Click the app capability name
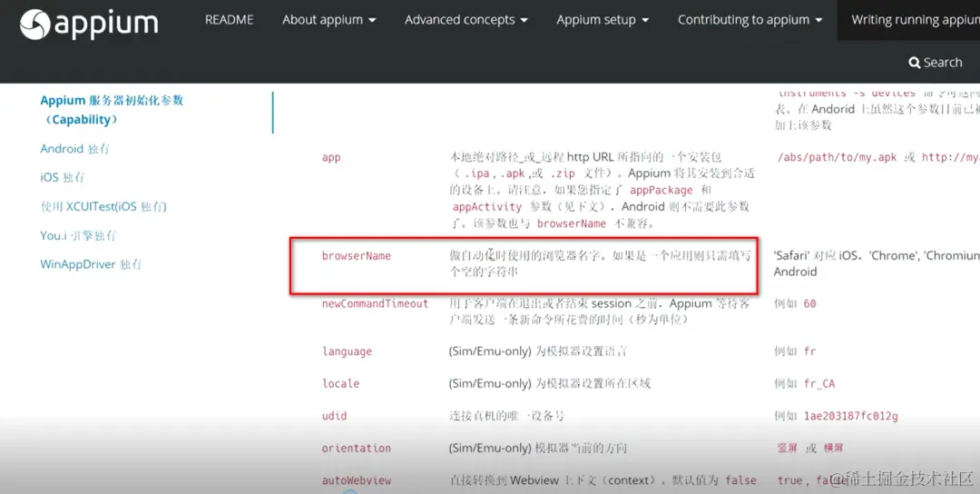The width and height of the screenshot is (980, 494). [331, 158]
